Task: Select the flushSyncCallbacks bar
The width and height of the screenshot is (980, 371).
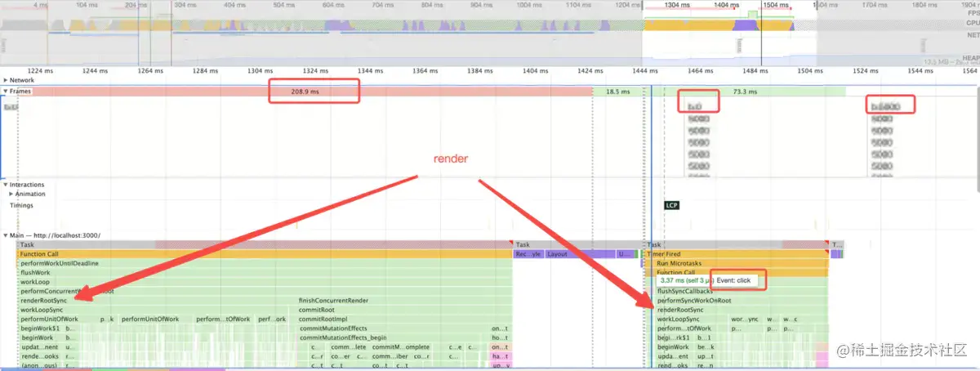Action: pos(741,291)
